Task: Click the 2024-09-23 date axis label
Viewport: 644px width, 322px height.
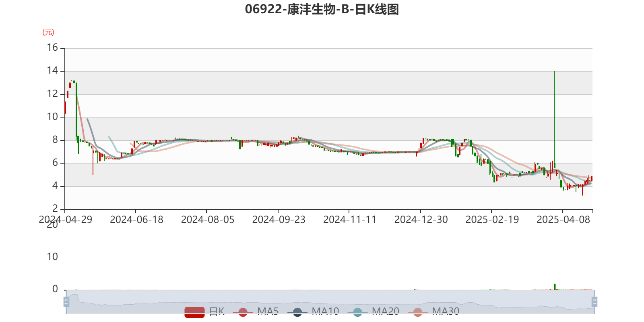Action: (279, 219)
